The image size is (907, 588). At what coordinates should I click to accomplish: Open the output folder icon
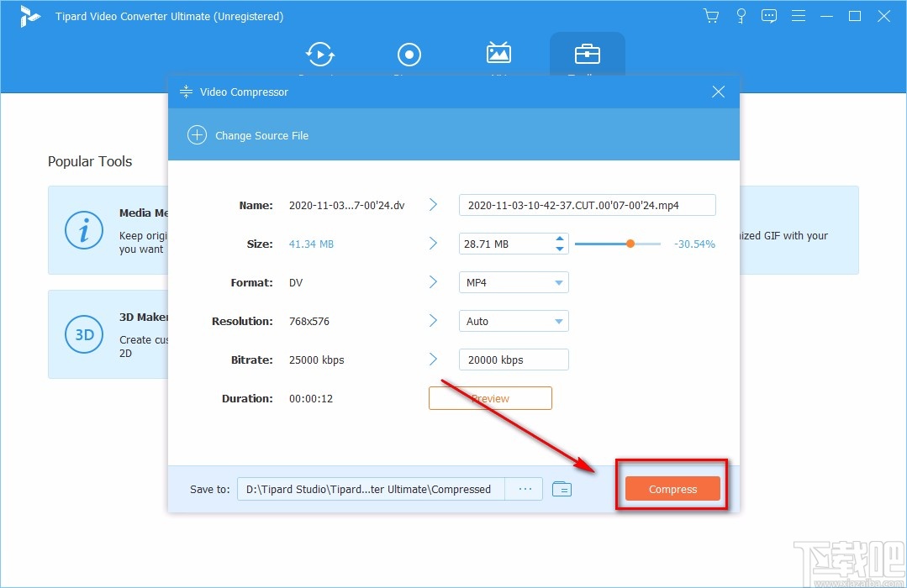(562, 489)
